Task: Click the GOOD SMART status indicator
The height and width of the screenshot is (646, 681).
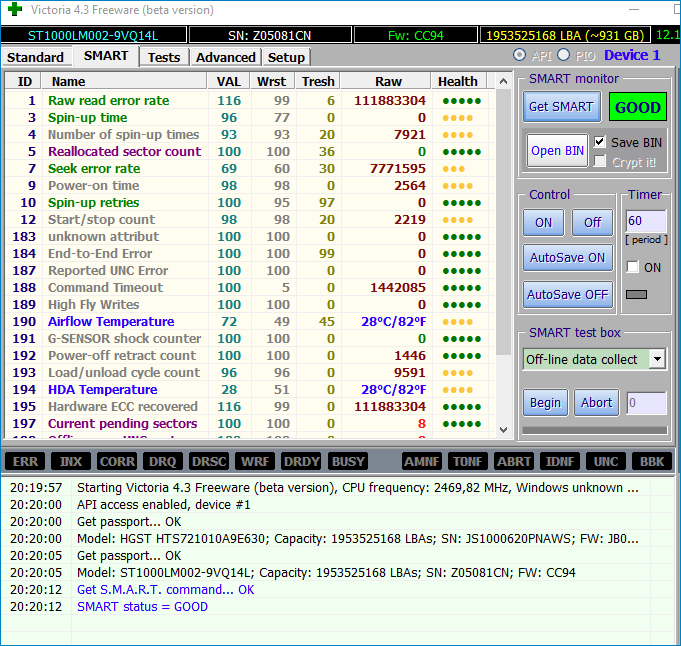Action: pyautogui.click(x=637, y=107)
